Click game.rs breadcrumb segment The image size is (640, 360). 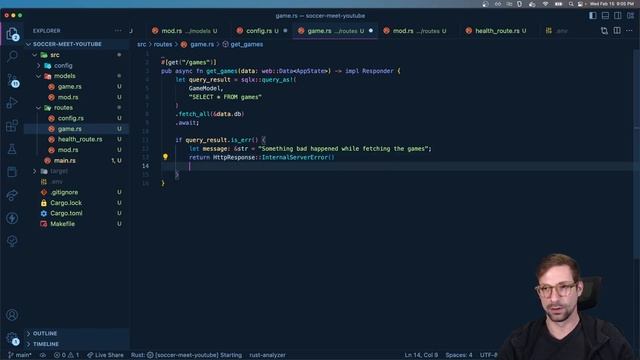[x=202, y=44]
